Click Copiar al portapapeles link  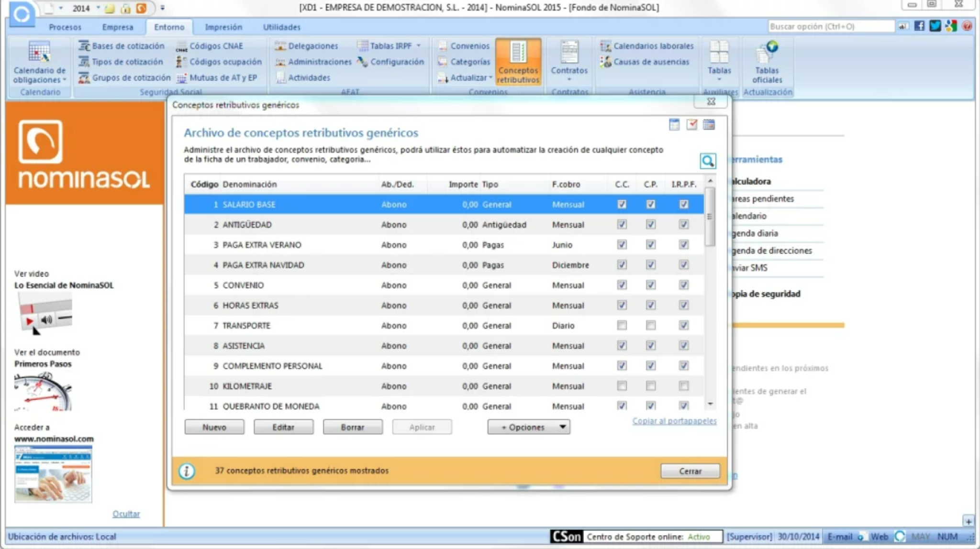coord(674,421)
